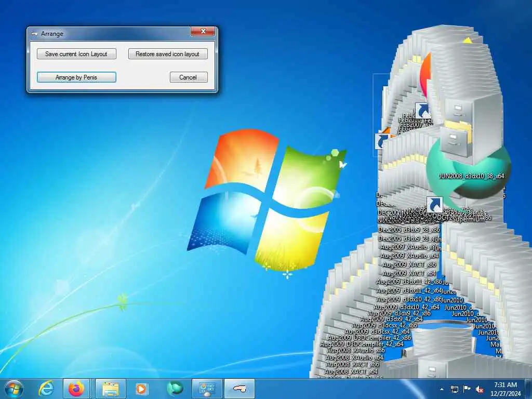Select the Supermium desktop shortcut label
Image resolution: width=532 pixels, height=399 pixels.
469,220
